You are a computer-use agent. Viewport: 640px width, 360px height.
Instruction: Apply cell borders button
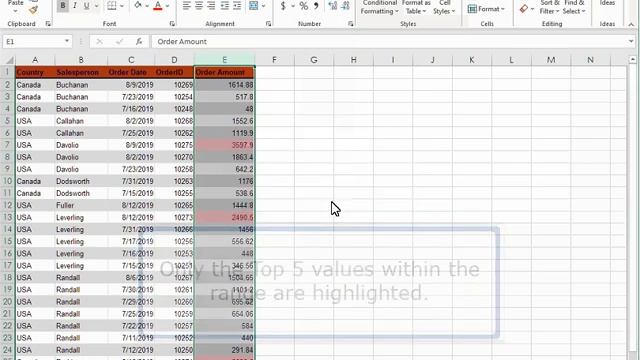[111, 6]
